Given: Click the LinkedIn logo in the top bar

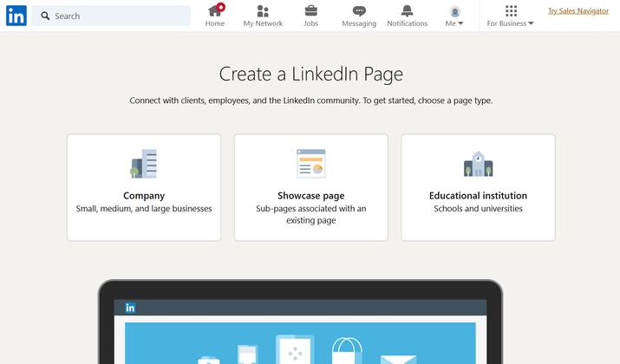Looking at the screenshot, I should (16, 16).
